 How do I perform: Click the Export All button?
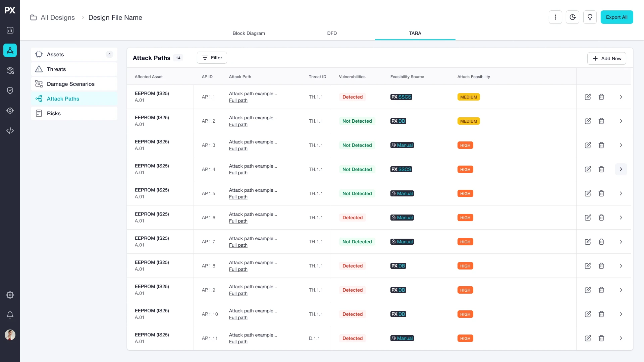tap(617, 17)
